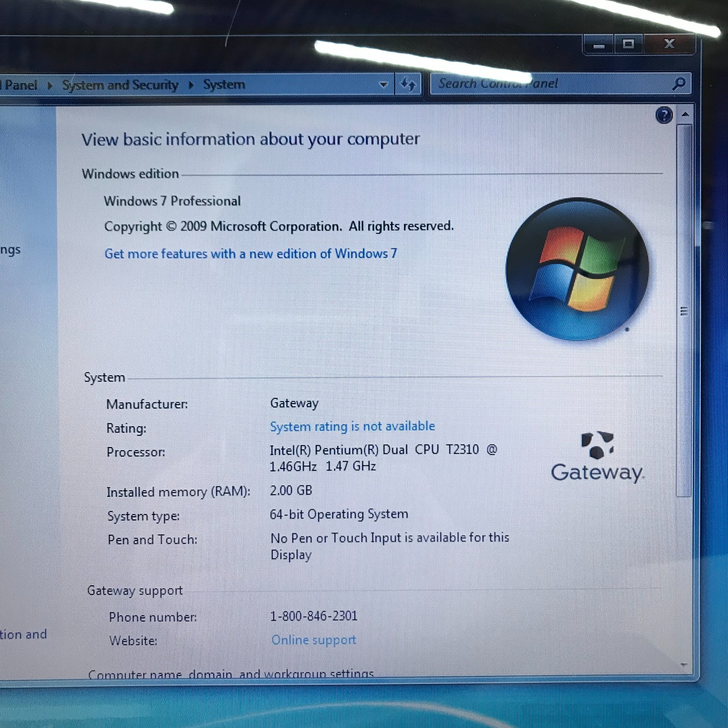728x728 pixels.
Task: Click the No Pen or Touch Input text
Action: pos(390,546)
